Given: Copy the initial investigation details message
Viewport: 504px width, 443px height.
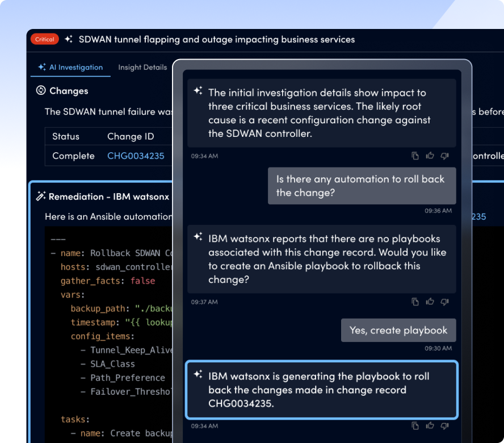Looking at the screenshot, I should [x=415, y=156].
